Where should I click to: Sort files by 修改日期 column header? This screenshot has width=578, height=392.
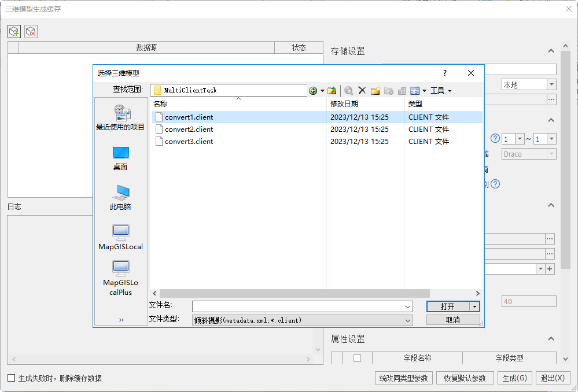click(344, 104)
